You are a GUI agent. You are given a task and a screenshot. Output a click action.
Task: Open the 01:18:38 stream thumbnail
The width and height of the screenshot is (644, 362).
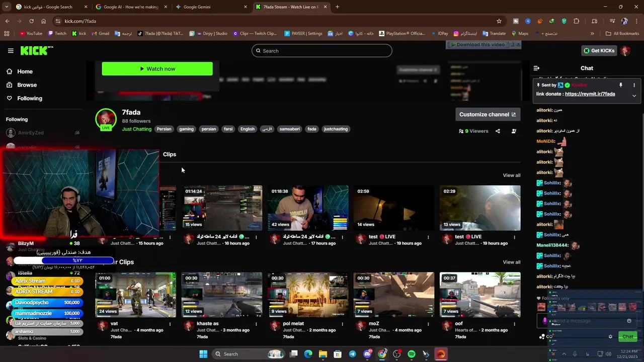pos(308,208)
